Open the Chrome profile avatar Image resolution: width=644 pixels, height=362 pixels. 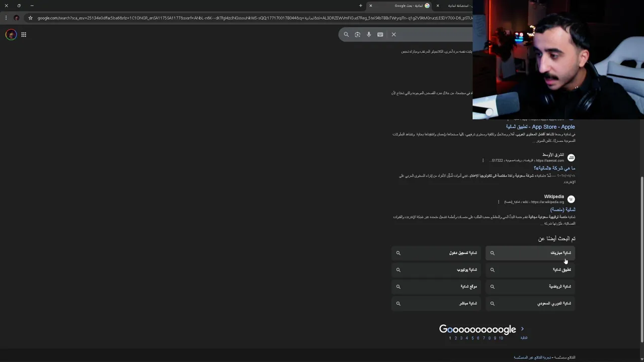[17, 18]
